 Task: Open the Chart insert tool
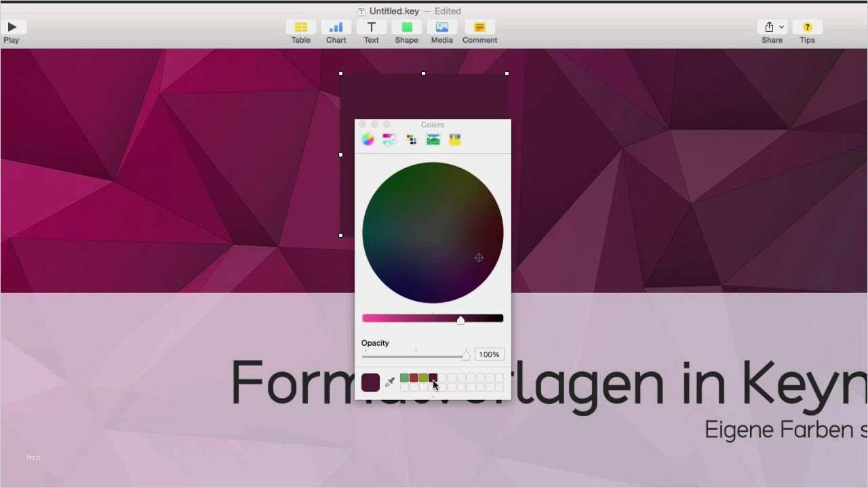pyautogui.click(x=336, y=27)
